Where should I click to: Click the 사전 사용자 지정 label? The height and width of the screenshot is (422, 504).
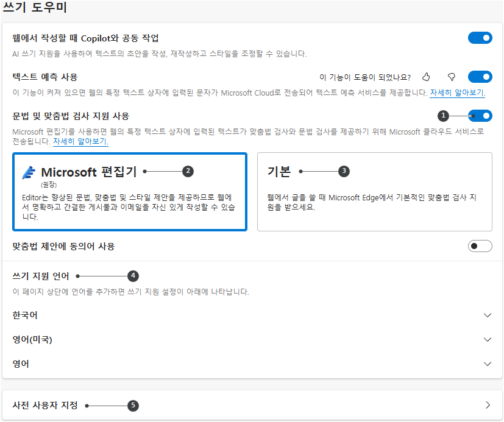click(x=45, y=406)
